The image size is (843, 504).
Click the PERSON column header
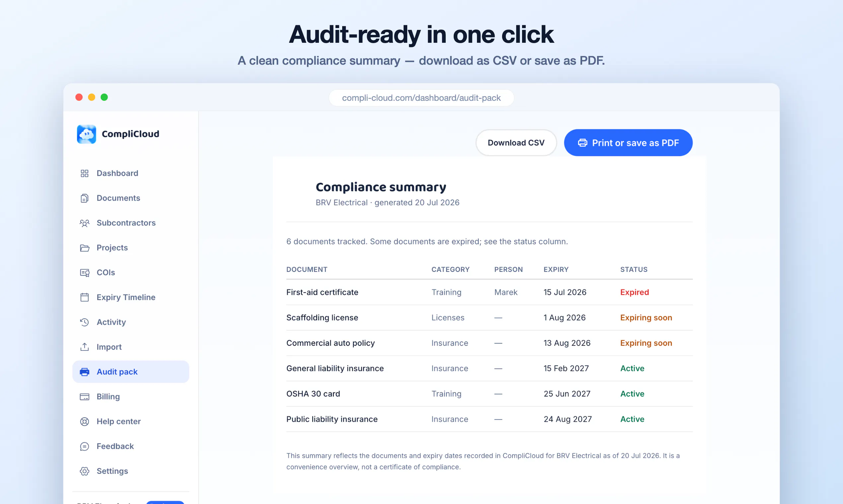(508, 269)
